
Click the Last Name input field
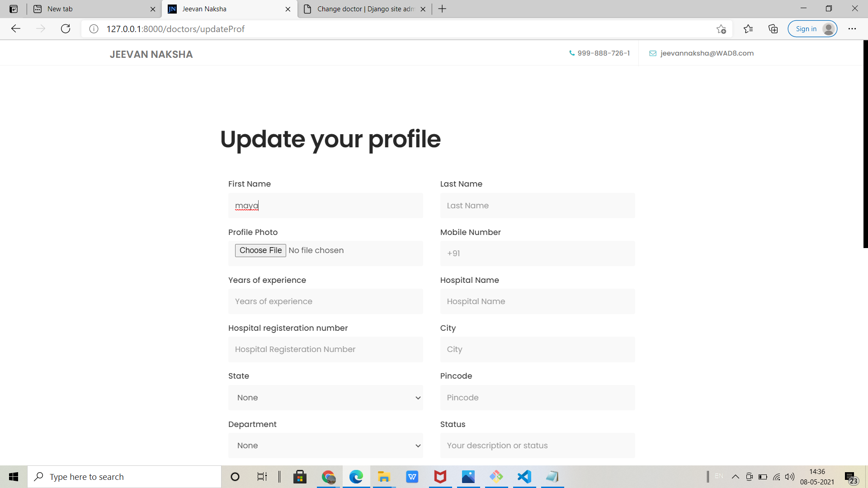[538, 206]
